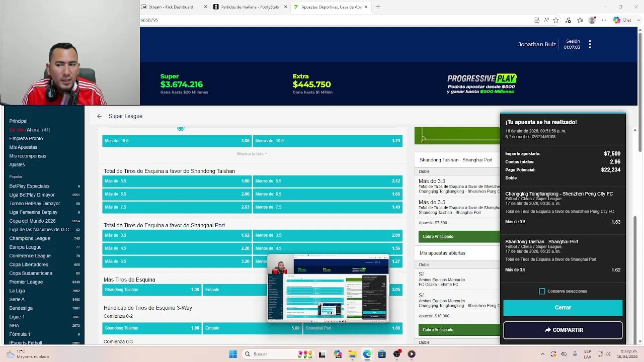Expand the Mostrar la lista dropdown
The image size is (644, 362).
tap(252, 154)
